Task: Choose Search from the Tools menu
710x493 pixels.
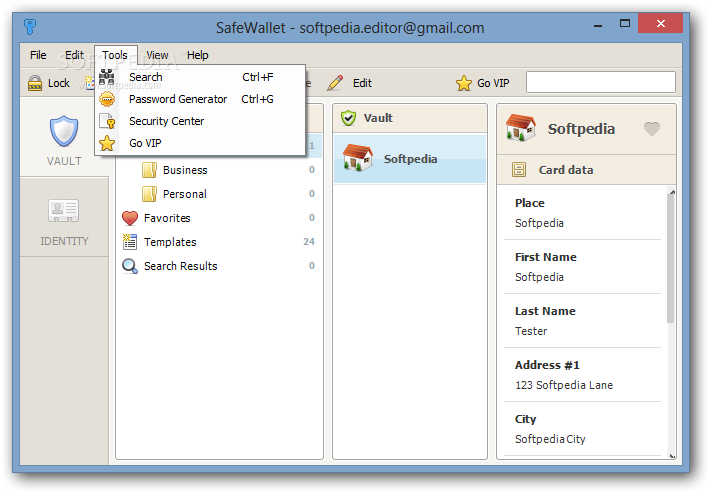Action: click(x=200, y=77)
